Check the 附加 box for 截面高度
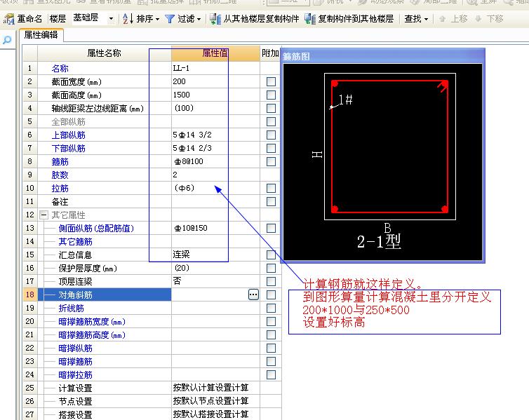The height and width of the screenshot is (420, 529). [x=271, y=95]
